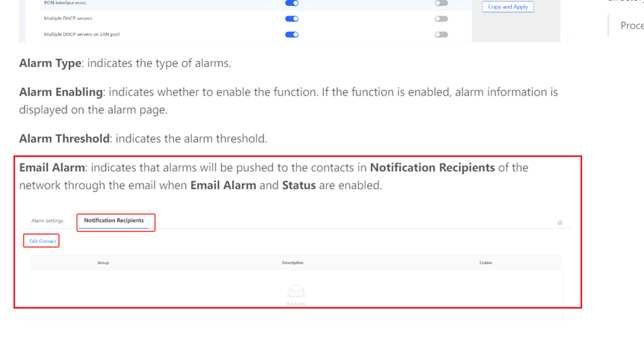Click the refresh icon beside the tabs
The height and width of the screenshot is (352, 644).
tap(560, 222)
